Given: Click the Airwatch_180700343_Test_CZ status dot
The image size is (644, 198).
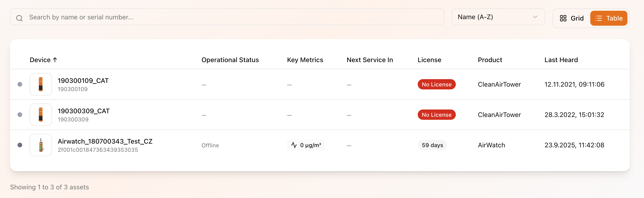Looking at the screenshot, I should point(20,145).
